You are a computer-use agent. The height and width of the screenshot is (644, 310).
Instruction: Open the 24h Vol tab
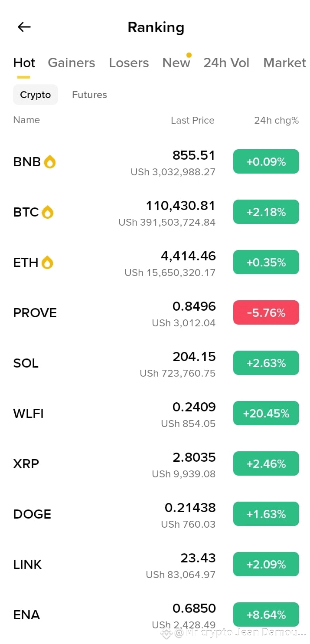226,63
